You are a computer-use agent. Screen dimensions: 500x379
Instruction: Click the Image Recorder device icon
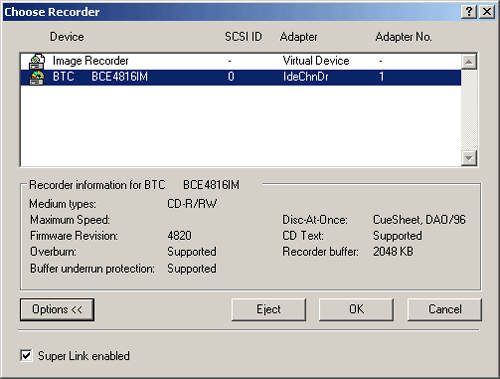click(x=37, y=61)
